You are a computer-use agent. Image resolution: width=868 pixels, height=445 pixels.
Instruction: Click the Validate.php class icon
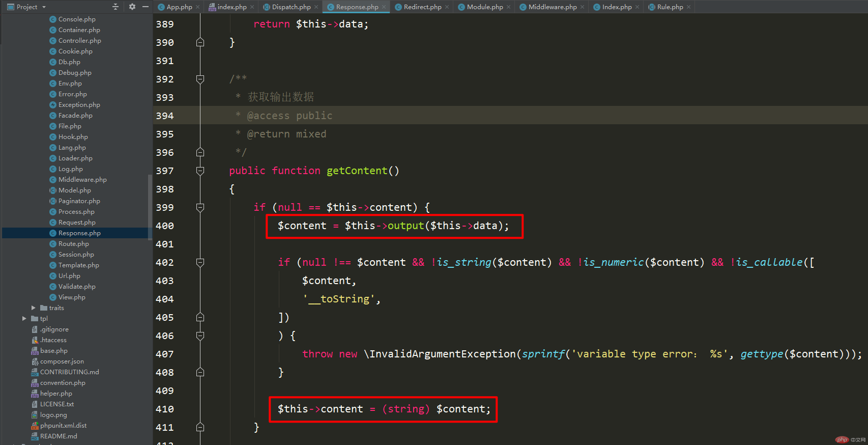(53, 287)
